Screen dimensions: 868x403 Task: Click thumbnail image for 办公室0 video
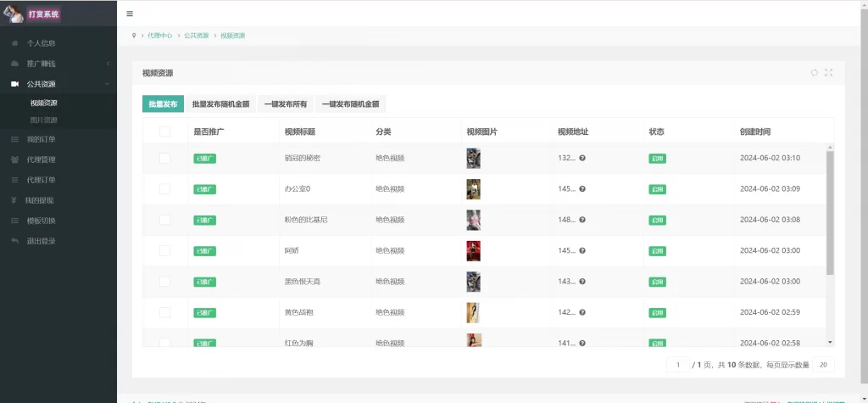pos(473,189)
